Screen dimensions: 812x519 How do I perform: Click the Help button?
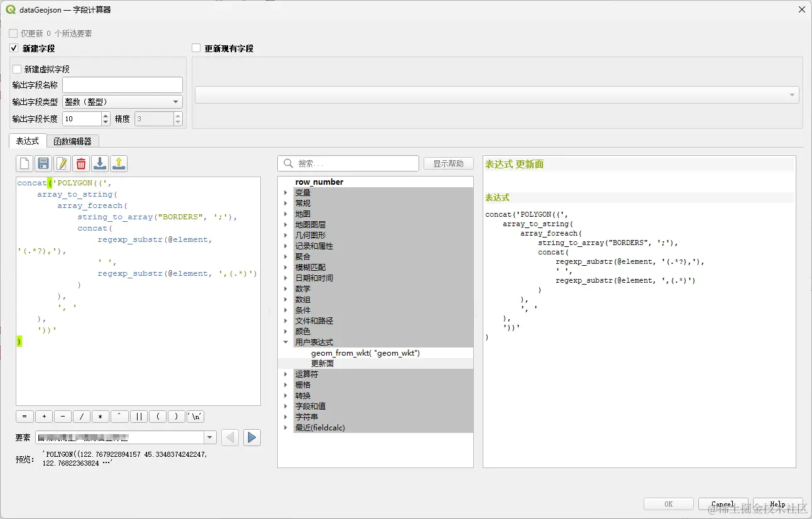[777, 504]
